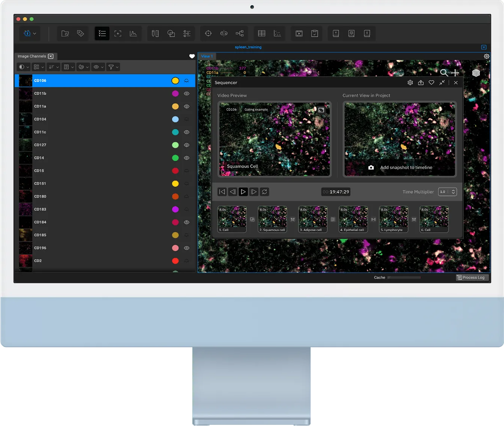Open the eye visibility dropdown in channels panel

[x=98, y=67]
